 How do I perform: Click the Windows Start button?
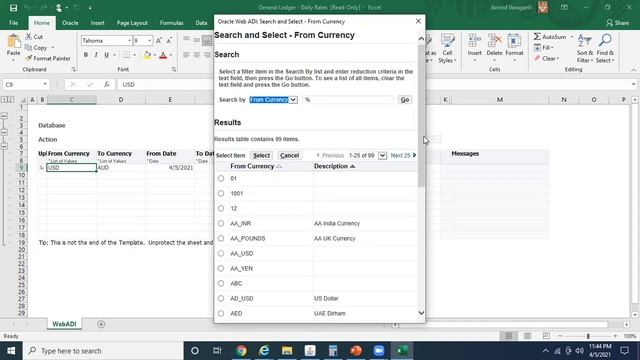11,351
